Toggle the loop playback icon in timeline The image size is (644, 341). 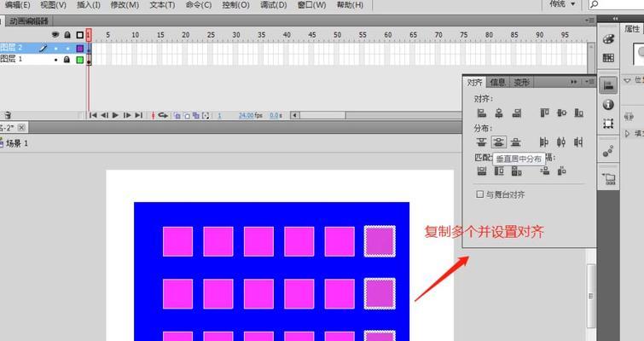click(x=163, y=115)
